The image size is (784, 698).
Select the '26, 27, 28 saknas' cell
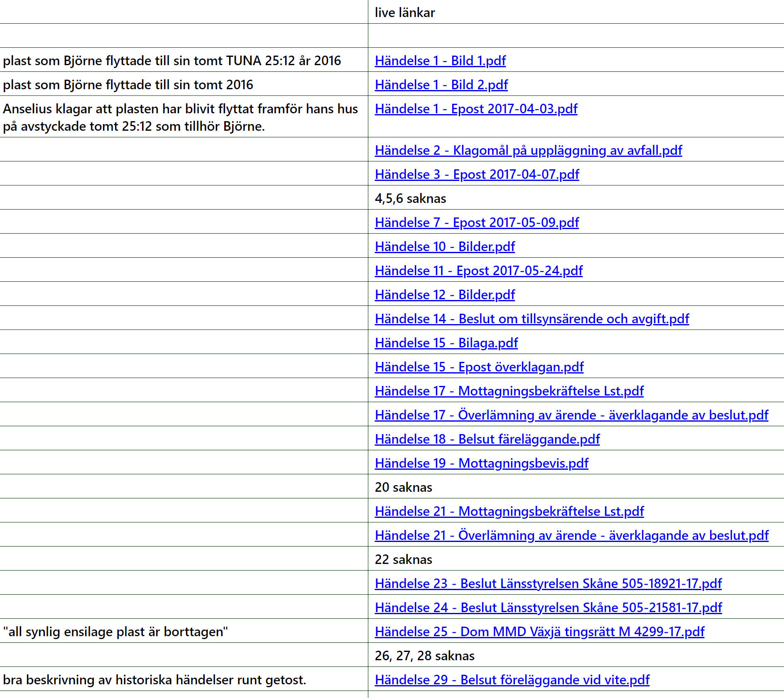tap(576, 655)
